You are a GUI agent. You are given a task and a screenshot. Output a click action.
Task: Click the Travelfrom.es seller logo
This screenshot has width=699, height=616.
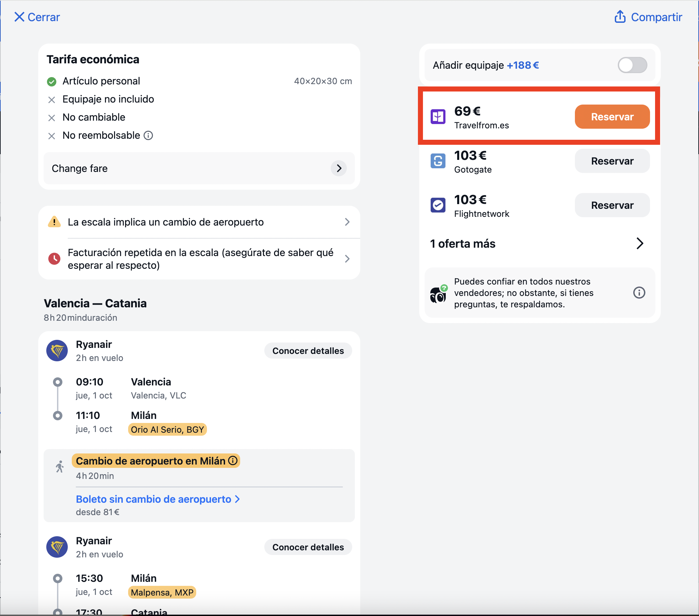(x=438, y=117)
